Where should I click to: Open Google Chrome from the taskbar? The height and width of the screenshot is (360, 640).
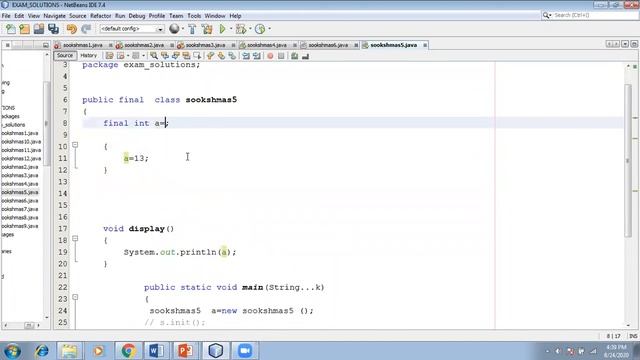(x=128, y=351)
